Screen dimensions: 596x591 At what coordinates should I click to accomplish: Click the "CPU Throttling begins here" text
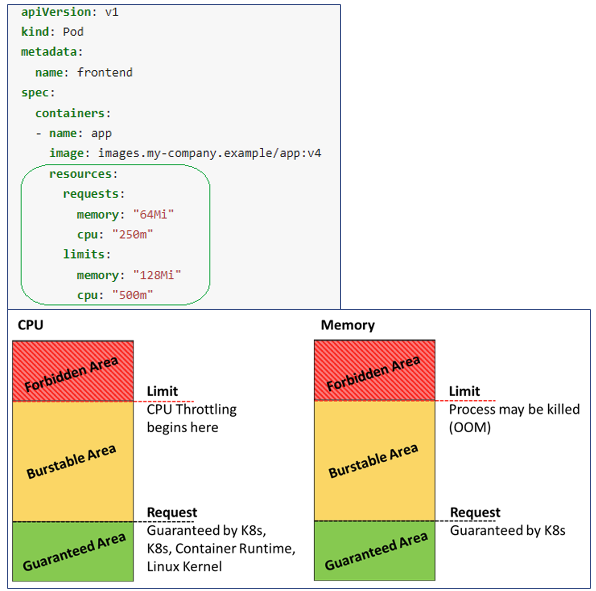192,418
